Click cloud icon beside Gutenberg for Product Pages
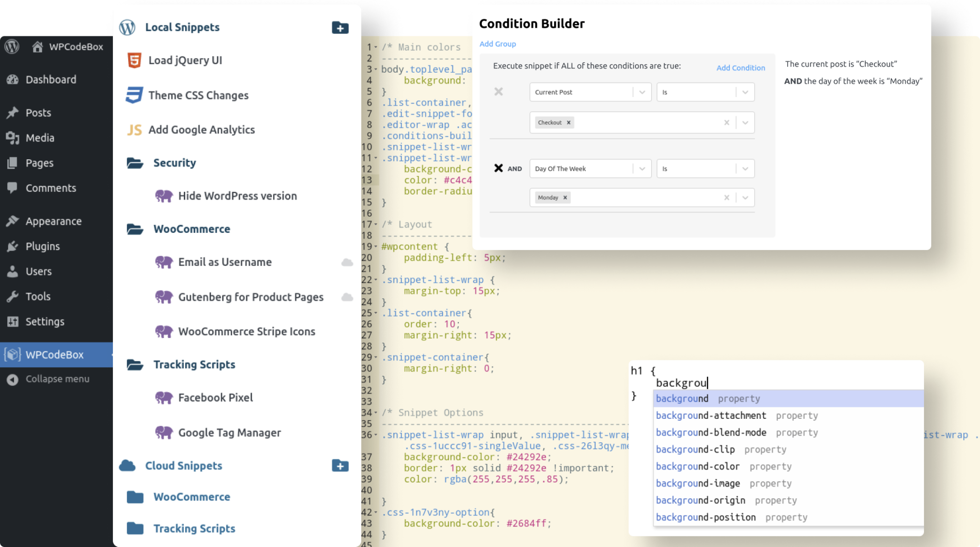 pos(347,297)
